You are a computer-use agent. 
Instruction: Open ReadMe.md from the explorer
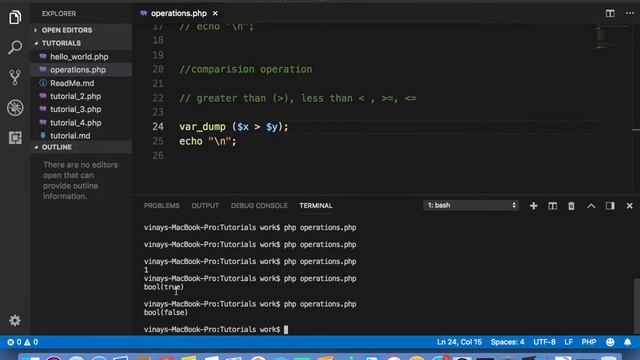click(72, 83)
